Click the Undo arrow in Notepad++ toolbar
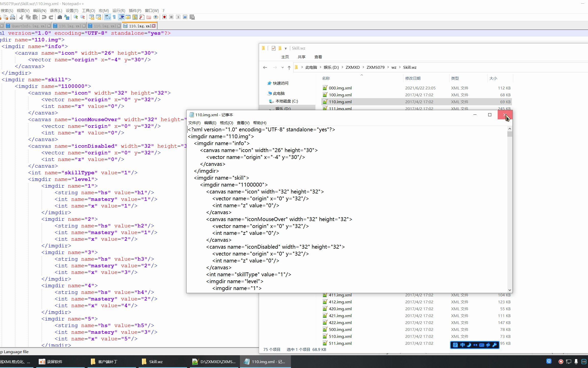This screenshot has width=588, height=368. click(x=44, y=17)
